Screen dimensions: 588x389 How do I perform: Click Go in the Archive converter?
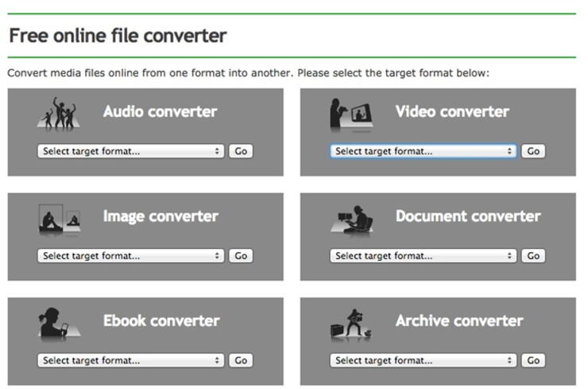click(533, 360)
